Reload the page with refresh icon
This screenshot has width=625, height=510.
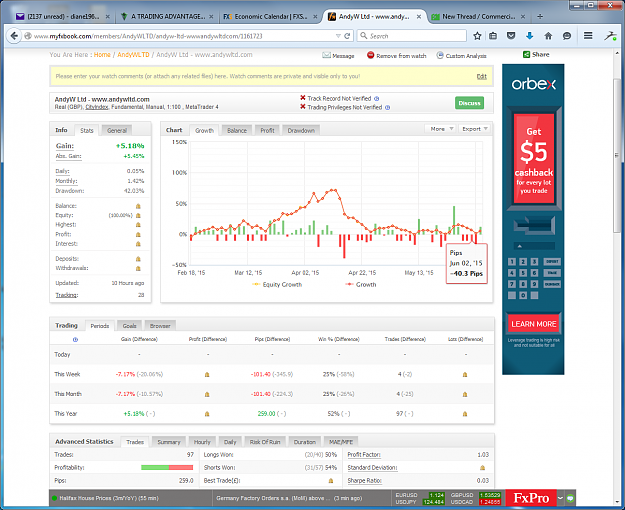click(x=347, y=36)
